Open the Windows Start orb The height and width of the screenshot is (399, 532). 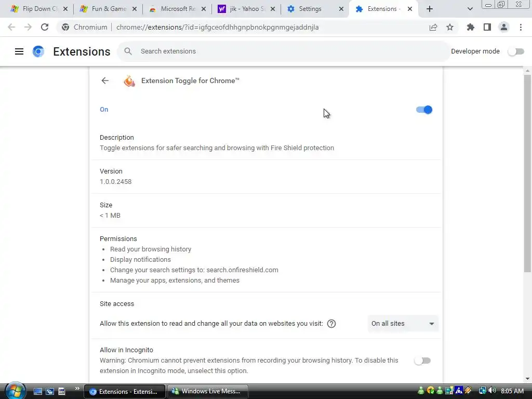click(15, 391)
